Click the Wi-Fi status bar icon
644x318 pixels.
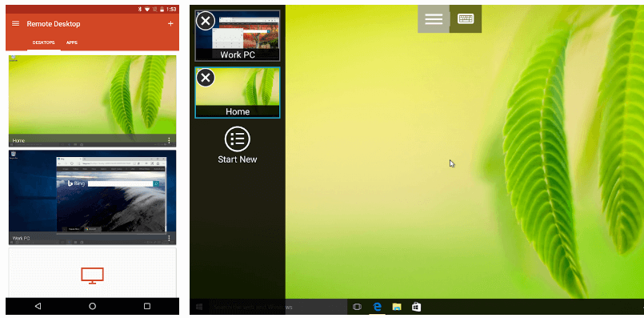pyautogui.click(x=147, y=9)
